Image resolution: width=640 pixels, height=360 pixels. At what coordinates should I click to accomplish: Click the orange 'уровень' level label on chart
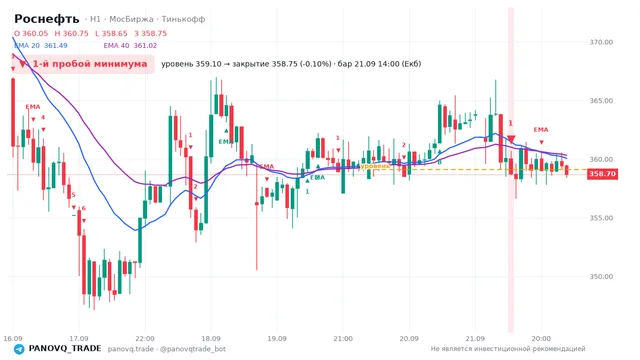(x=375, y=166)
